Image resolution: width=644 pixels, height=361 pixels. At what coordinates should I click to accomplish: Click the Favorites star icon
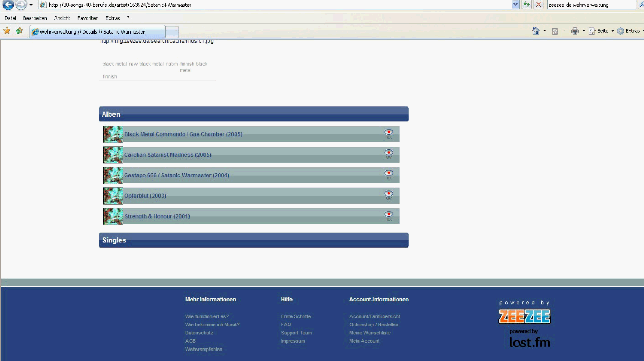pos(7,31)
